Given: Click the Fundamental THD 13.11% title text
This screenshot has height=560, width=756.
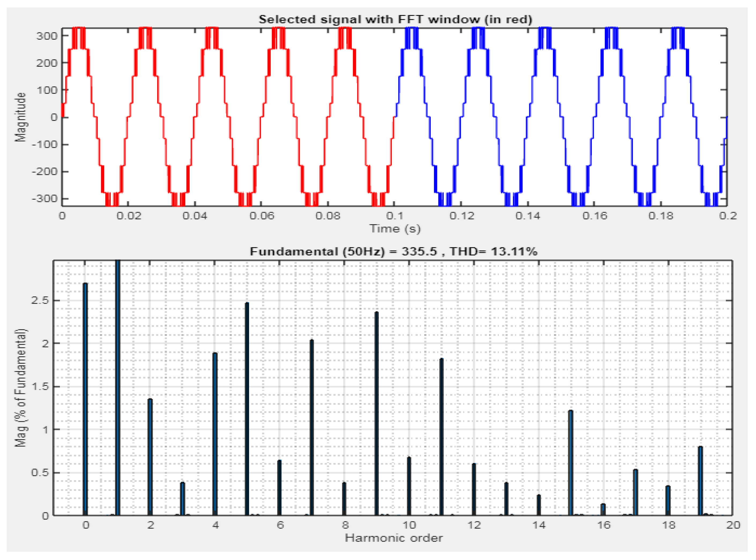Looking at the screenshot, I should pos(394,252).
